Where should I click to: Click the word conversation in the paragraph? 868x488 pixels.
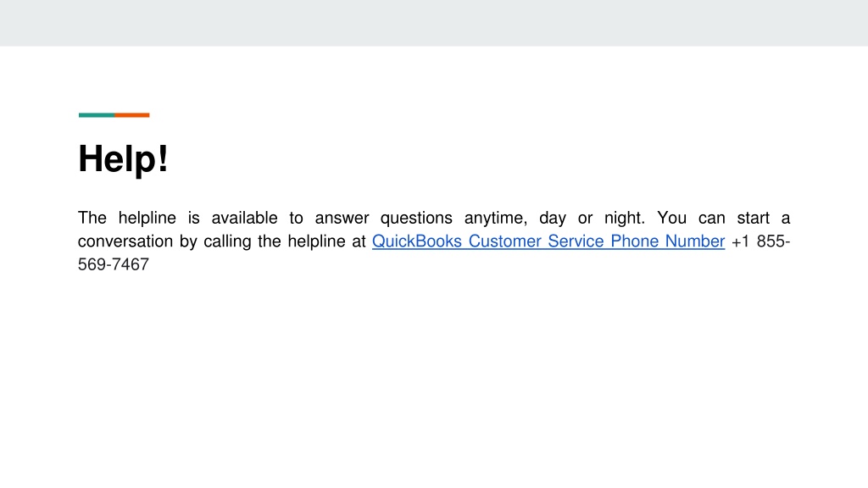(125, 241)
